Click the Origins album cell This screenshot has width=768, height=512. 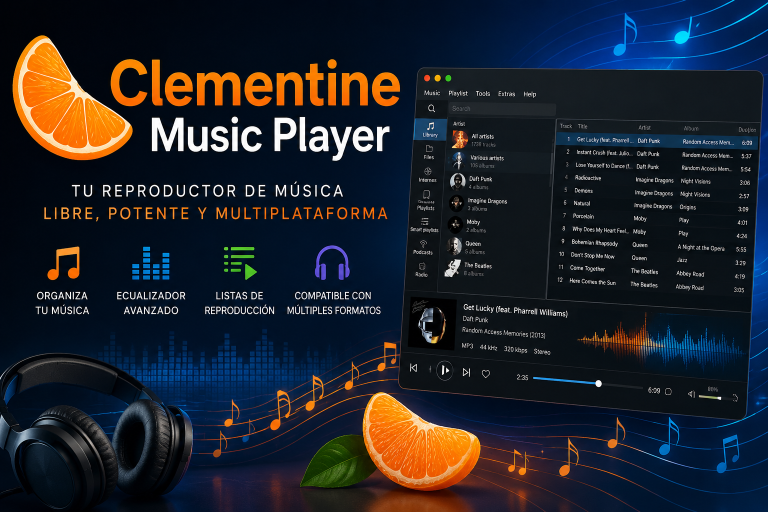688,207
